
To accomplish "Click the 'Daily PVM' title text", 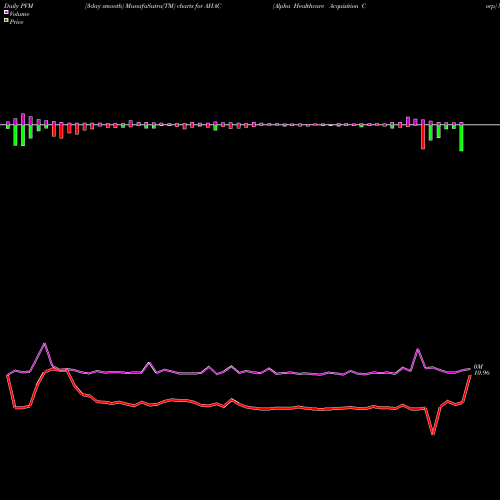I will click(19, 6).
